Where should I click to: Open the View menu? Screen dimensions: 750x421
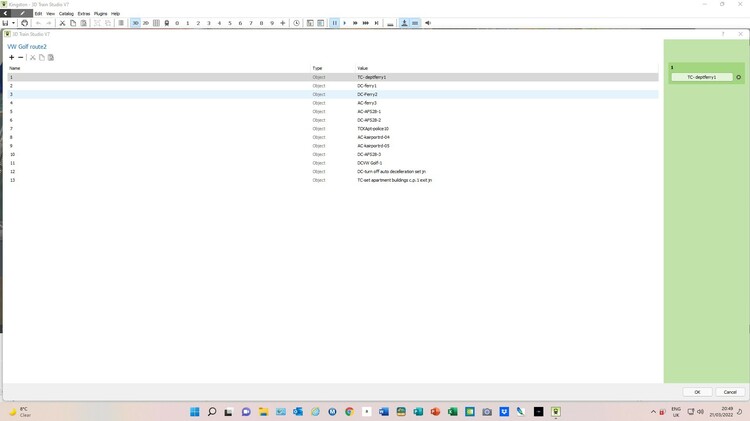[50, 14]
